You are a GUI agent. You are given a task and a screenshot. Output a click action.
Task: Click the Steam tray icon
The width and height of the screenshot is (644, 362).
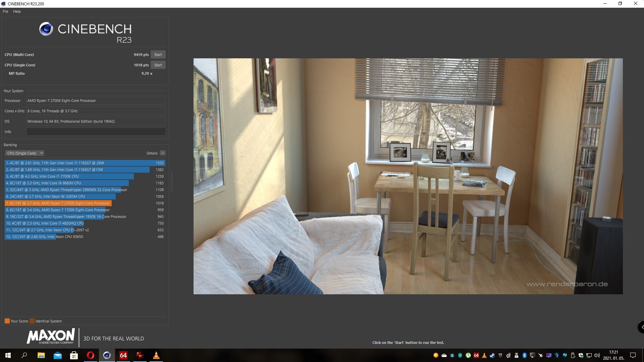(x=492, y=355)
